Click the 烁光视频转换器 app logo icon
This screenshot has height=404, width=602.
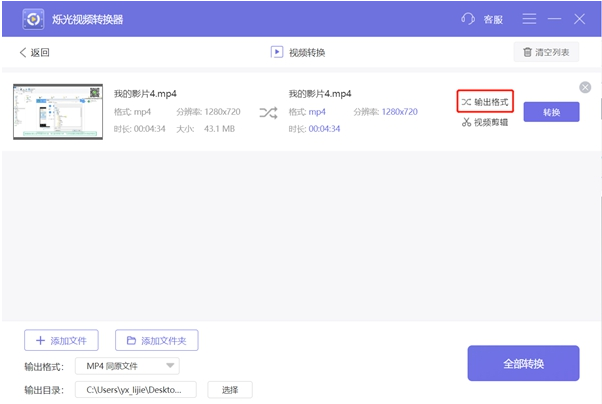tap(33, 19)
